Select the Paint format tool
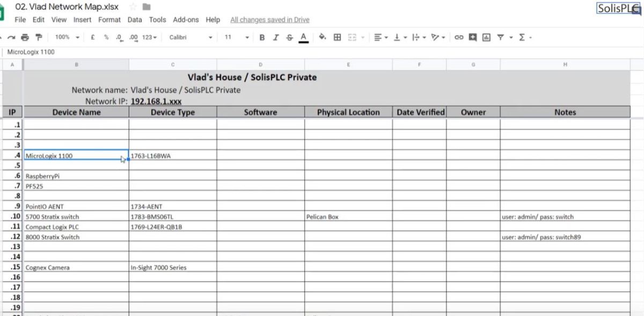This screenshot has width=644, height=316. (x=38, y=37)
